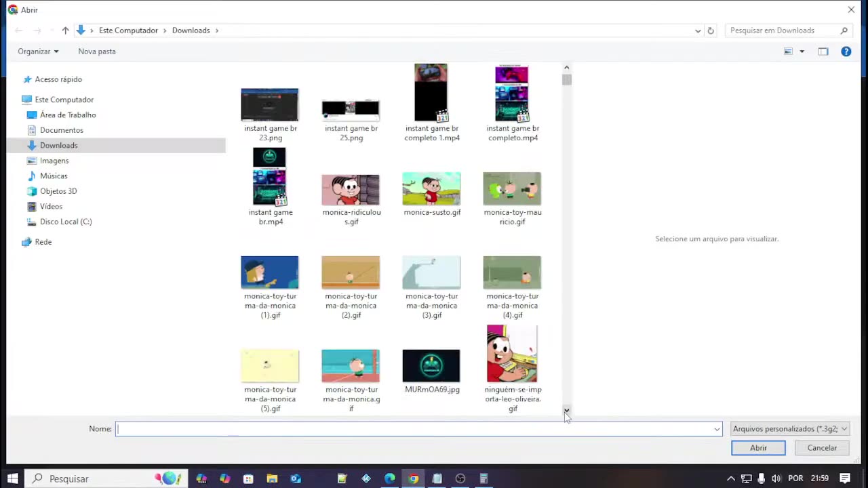
Task: Open Rede in navigation pane
Action: pos(43,242)
